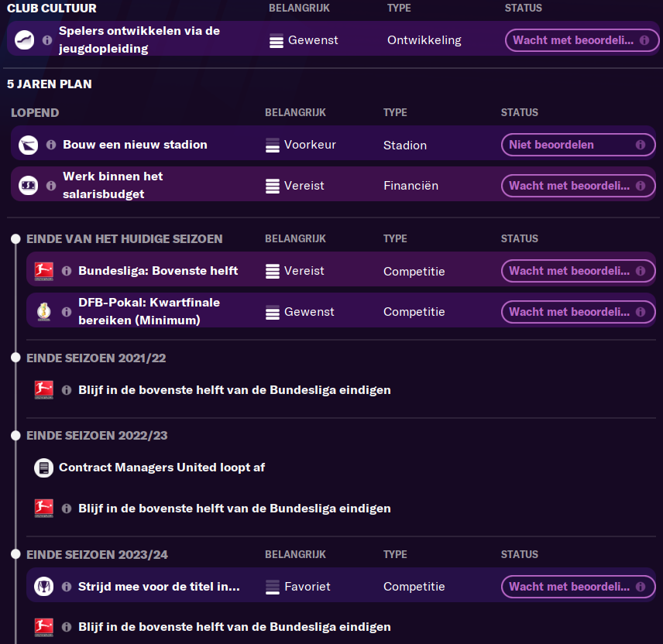The width and height of the screenshot is (663, 644).
Task: Click 'Contract Managers United loopt af' entry
Action: 162,468
